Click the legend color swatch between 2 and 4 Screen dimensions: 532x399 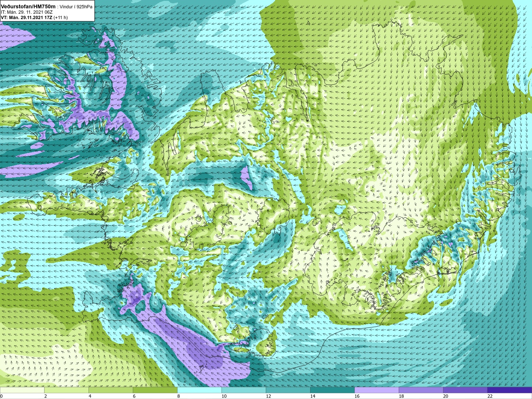pos(66,390)
